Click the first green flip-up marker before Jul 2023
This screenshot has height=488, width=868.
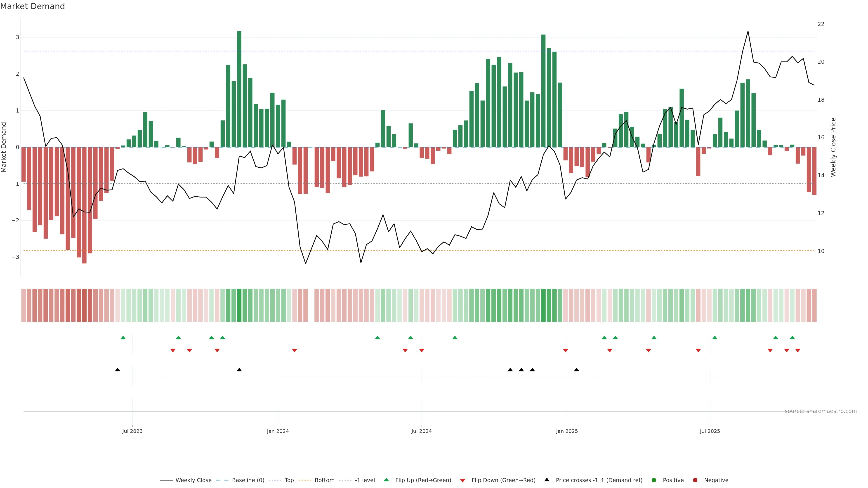[x=123, y=338]
